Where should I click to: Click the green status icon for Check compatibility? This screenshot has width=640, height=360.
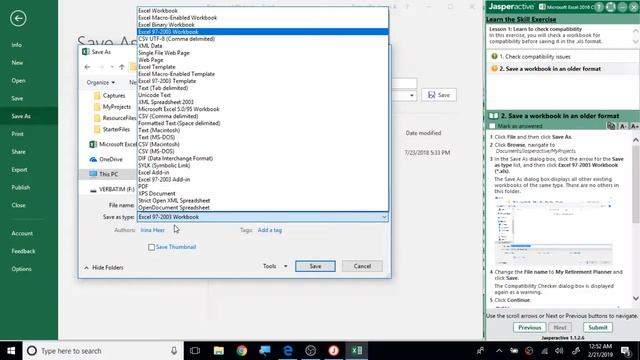point(494,56)
